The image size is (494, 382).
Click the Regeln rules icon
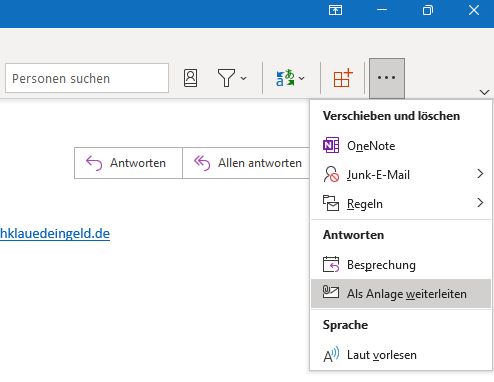coord(331,203)
